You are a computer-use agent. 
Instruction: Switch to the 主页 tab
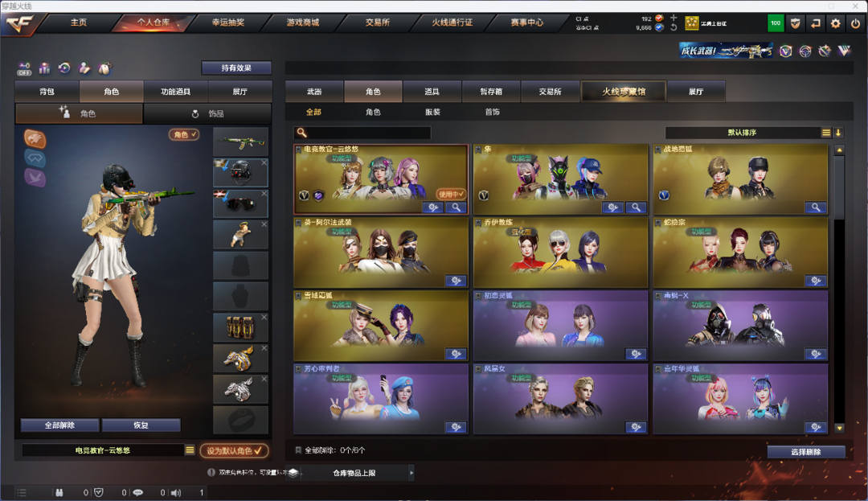(x=79, y=23)
